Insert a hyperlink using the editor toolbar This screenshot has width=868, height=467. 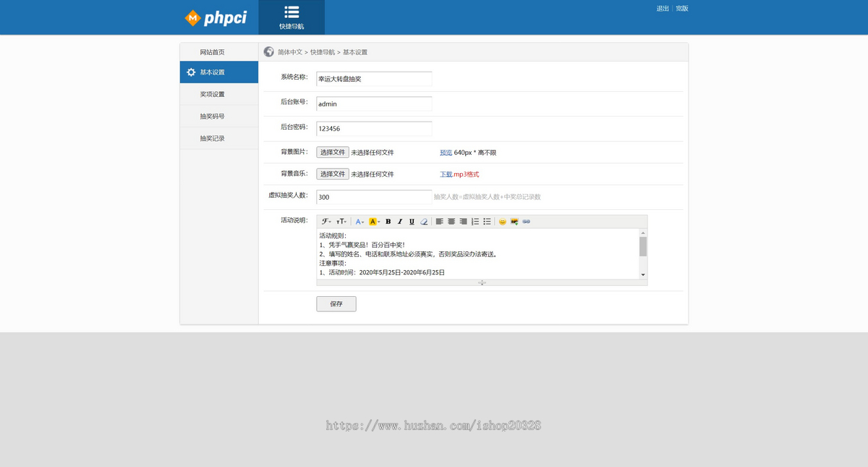[526, 221]
